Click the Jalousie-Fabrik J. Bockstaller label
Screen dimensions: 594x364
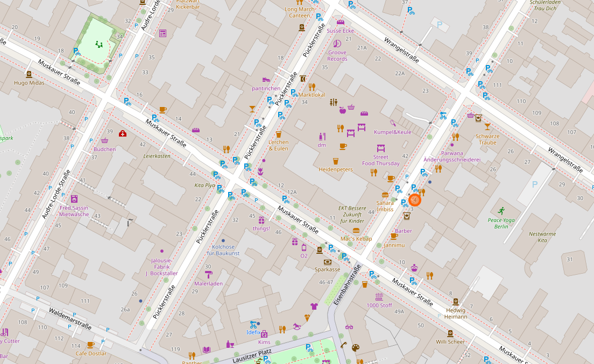[x=162, y=267]
